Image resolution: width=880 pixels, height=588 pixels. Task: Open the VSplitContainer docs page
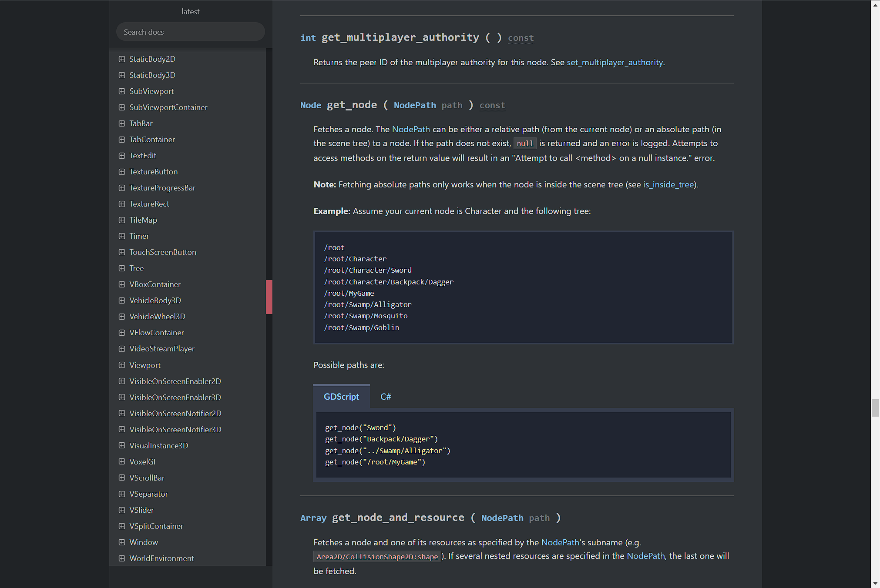coord(156,526)
